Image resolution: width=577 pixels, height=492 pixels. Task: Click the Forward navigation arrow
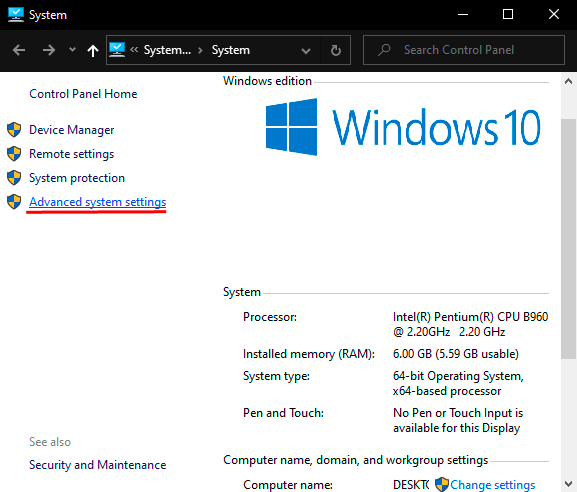[x=49, y=50]
